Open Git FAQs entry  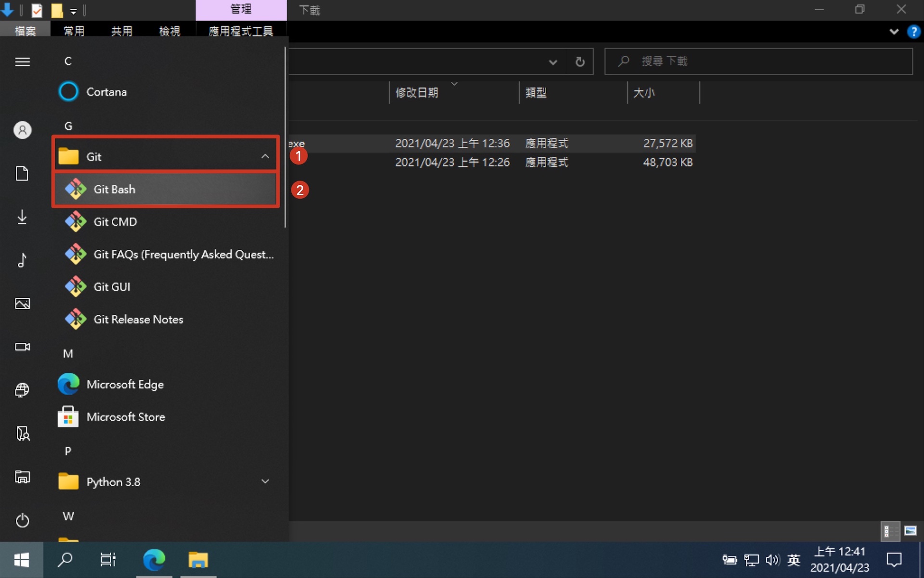166,254
